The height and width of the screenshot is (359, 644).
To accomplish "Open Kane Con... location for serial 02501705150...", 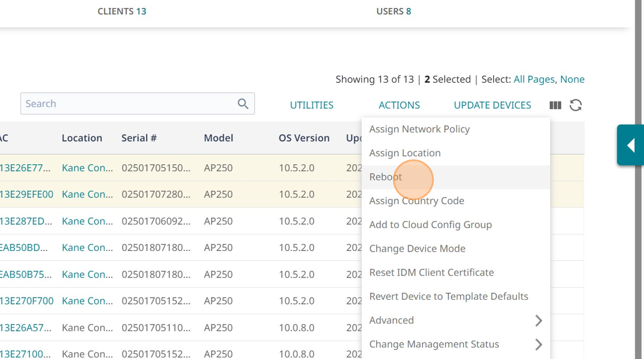I will pyautogui.click(x=87, y=168).
